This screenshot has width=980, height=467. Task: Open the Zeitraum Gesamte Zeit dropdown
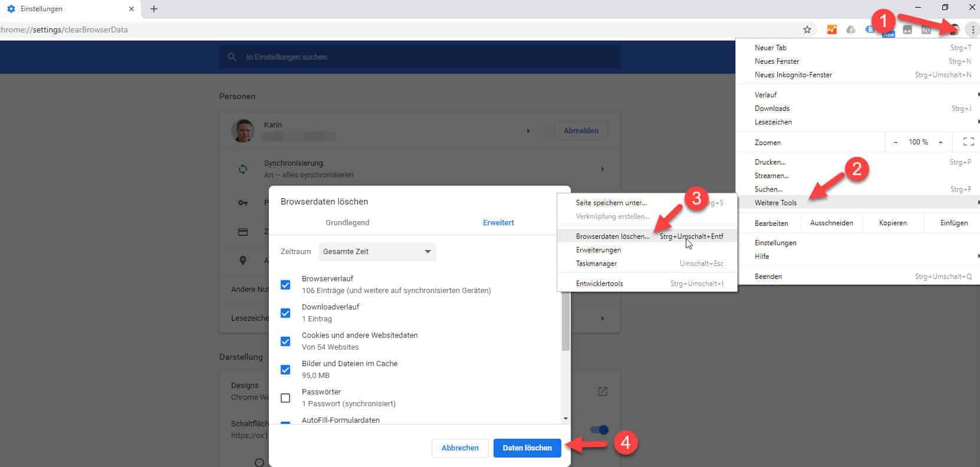pos(377,252)
